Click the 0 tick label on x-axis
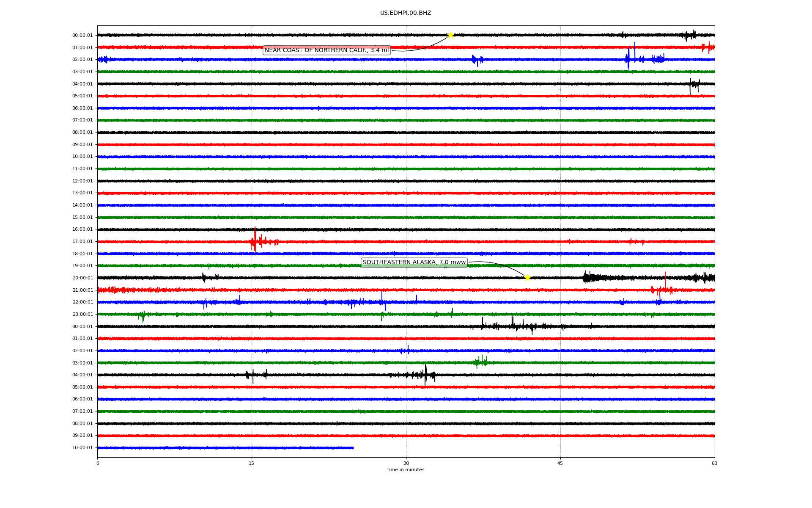 (98, 463)
